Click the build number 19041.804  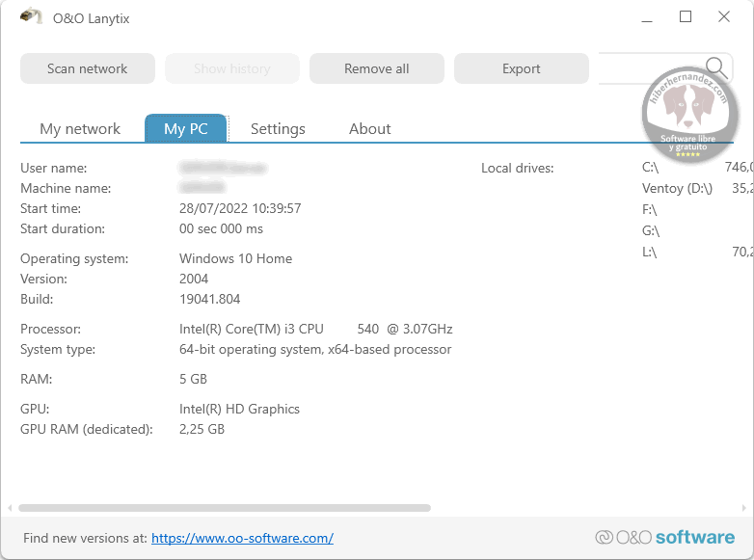(x=209, y=299)
